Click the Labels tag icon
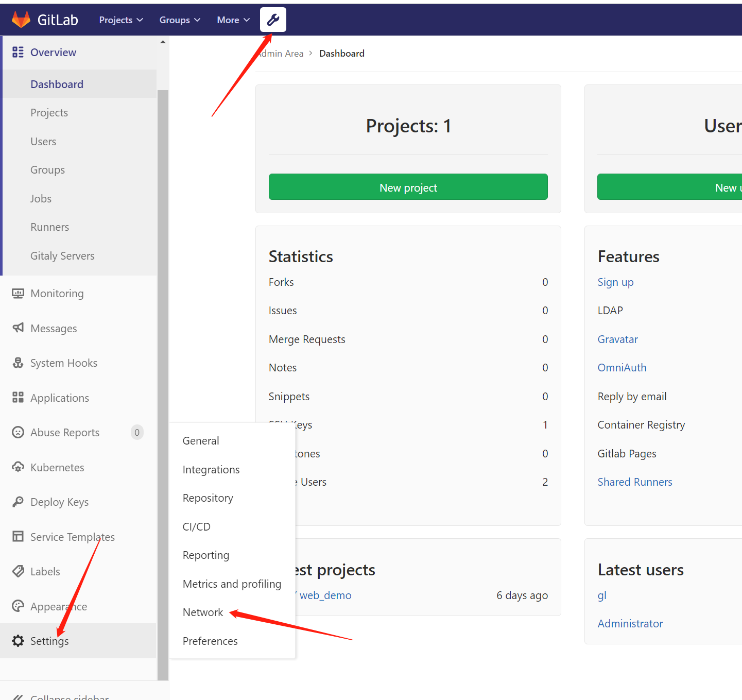 18,571
